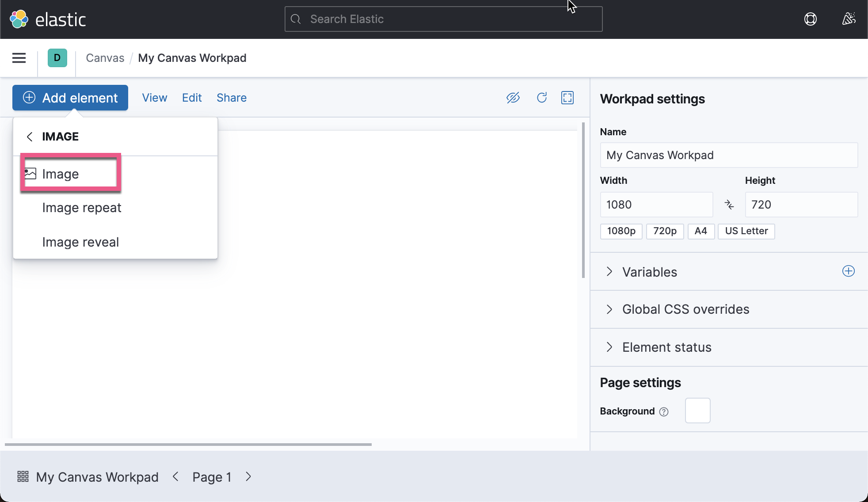Click the Add element button
868x502 pixels.
[70, 98]
